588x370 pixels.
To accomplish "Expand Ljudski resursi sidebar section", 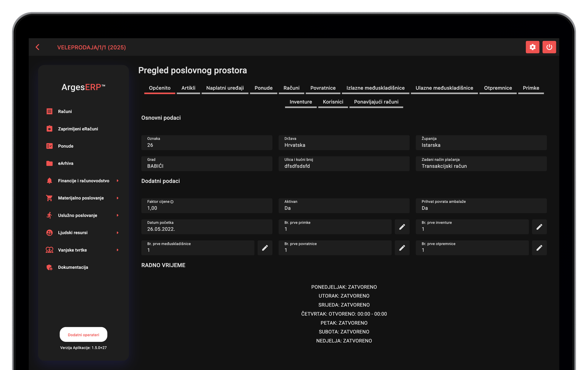I will pos(82,233).
